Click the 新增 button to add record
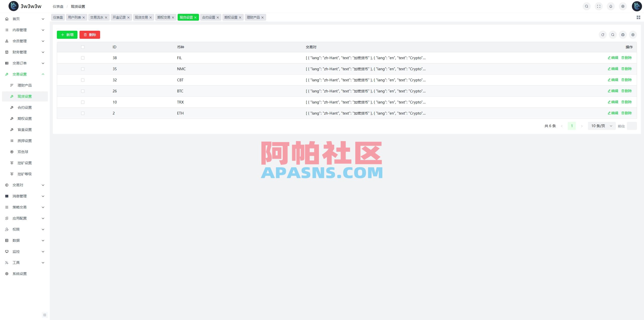This screenshot has width=644, height=320. (67, 35)
